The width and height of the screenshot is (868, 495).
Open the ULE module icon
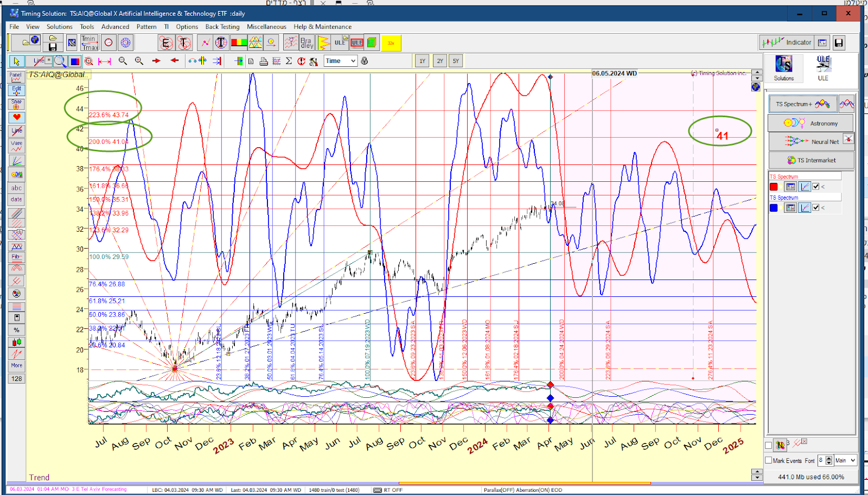[823, 67]
